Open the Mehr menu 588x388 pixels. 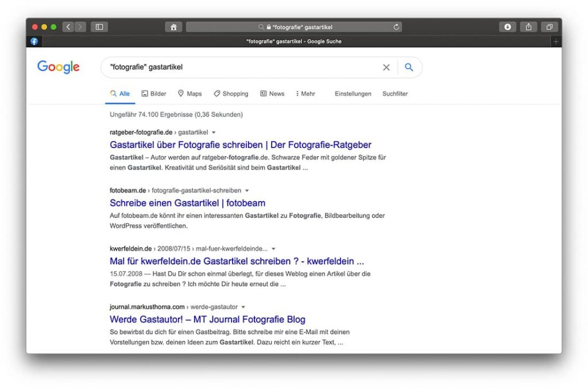(x=305, y=94)
